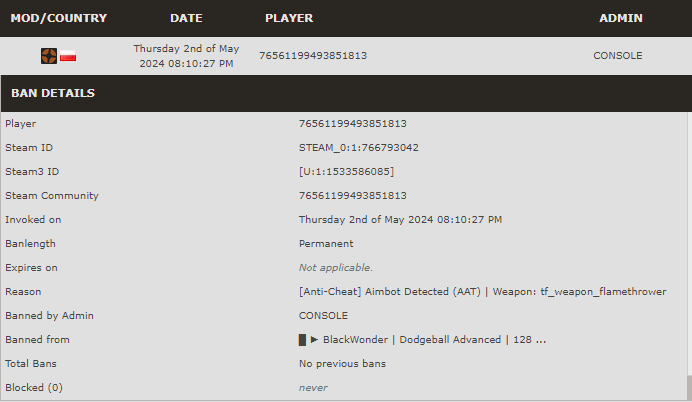This screenshot has height=402, width=692.
Task: Sort by the MOD/COUNTRY column header
Action: pyautogui.click(x=59, y=18)
